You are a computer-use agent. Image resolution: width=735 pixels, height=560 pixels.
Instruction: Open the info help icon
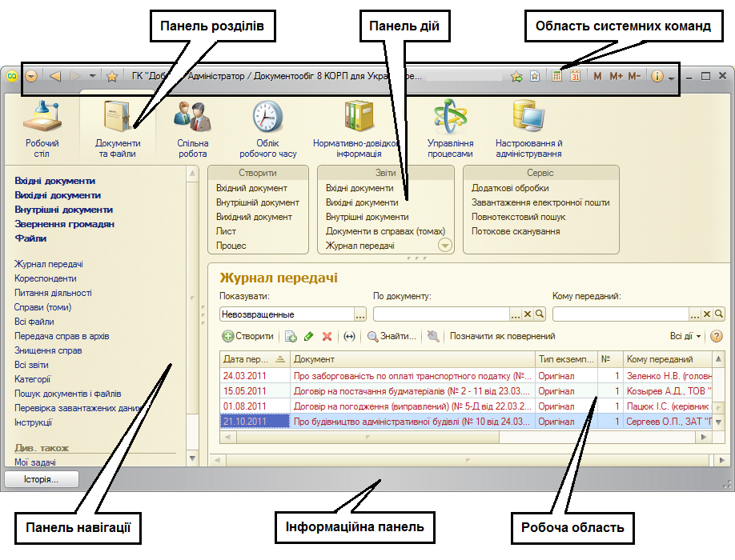pos(657,76)
